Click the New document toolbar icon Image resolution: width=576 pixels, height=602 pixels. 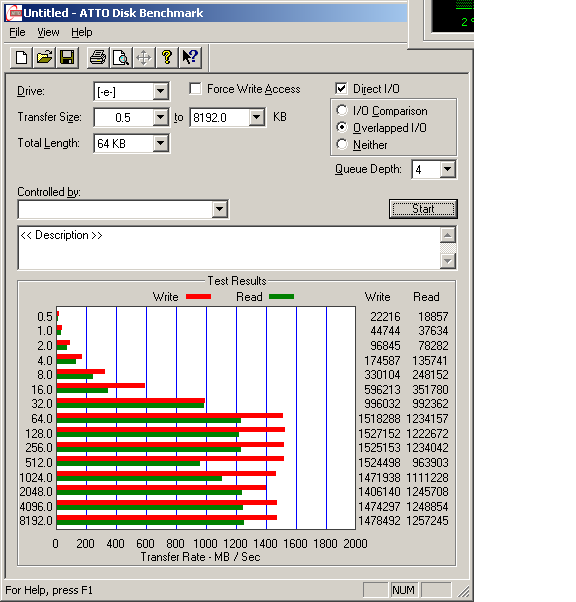(x=21, y=58)
